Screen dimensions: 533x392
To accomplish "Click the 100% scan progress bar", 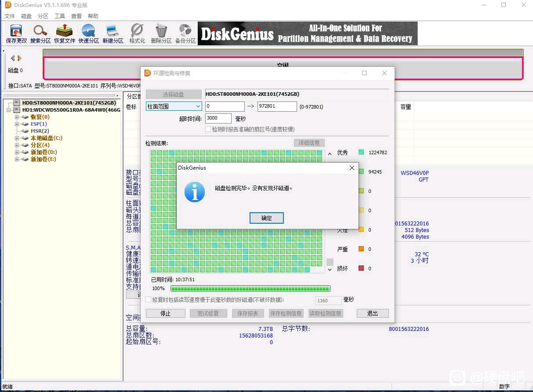I will [250, 289].
